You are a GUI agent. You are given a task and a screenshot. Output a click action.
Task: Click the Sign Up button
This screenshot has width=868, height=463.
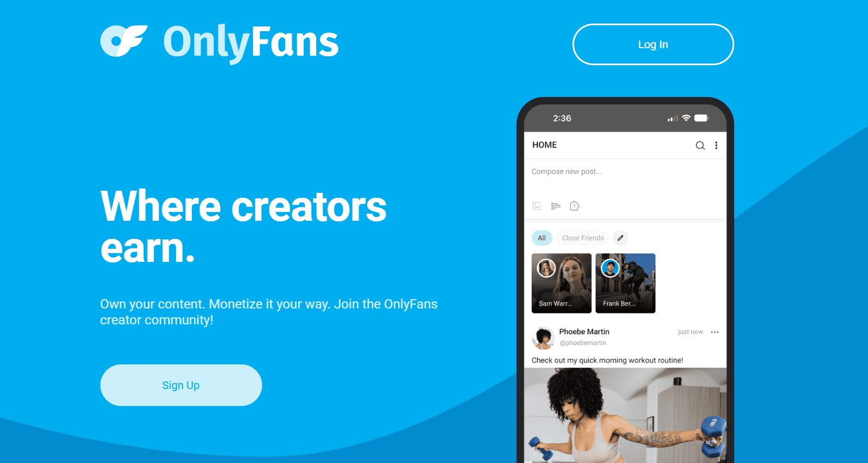tap(181, 385)
